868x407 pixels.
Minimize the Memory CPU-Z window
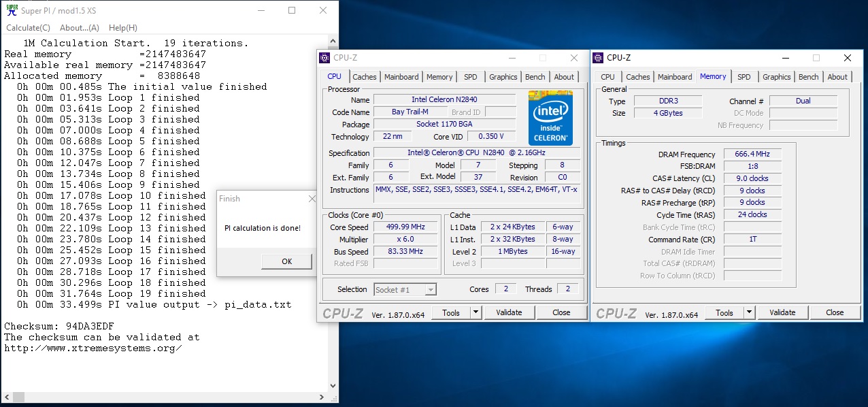click(785, 58)
